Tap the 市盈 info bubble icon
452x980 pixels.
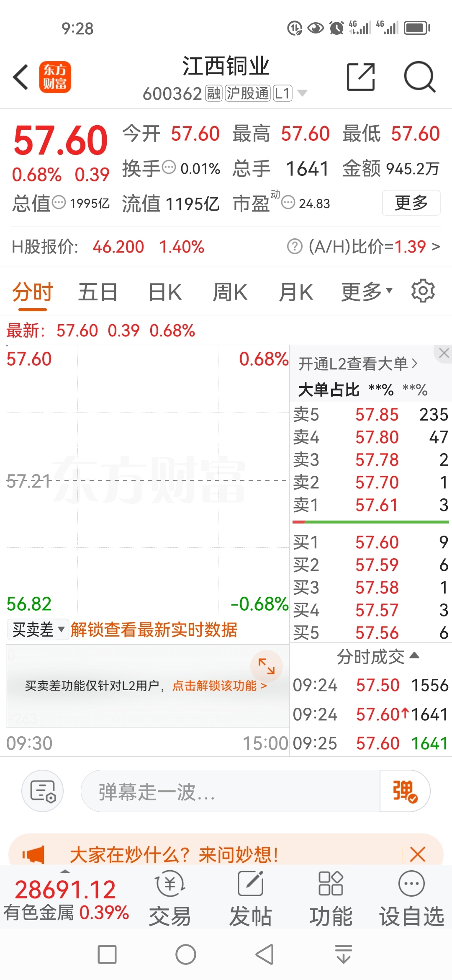288,203
